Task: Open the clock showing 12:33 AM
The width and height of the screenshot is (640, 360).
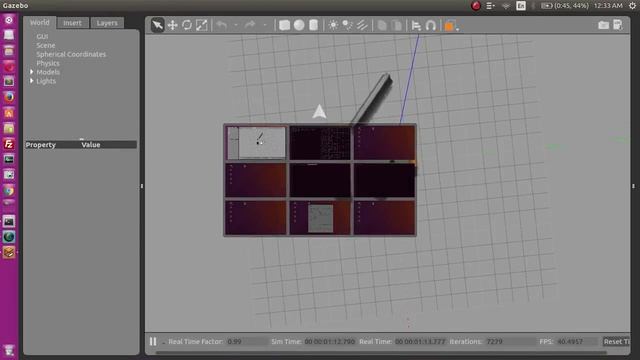Action: (x=608, y=5)
